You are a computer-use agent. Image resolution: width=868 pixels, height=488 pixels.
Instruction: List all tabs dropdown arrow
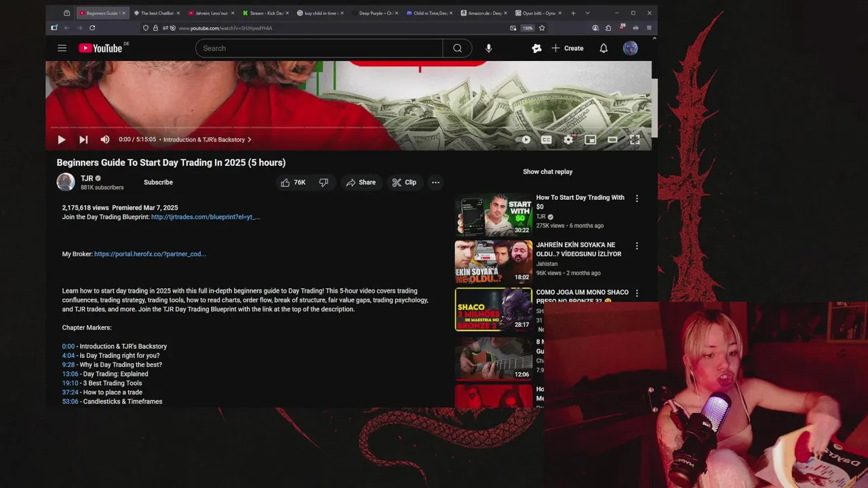587,13
